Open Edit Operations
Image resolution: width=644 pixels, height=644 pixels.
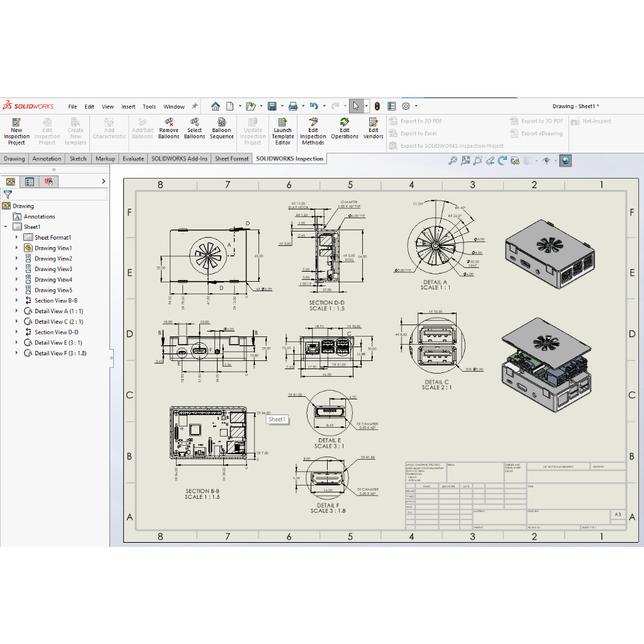[345, 128]
